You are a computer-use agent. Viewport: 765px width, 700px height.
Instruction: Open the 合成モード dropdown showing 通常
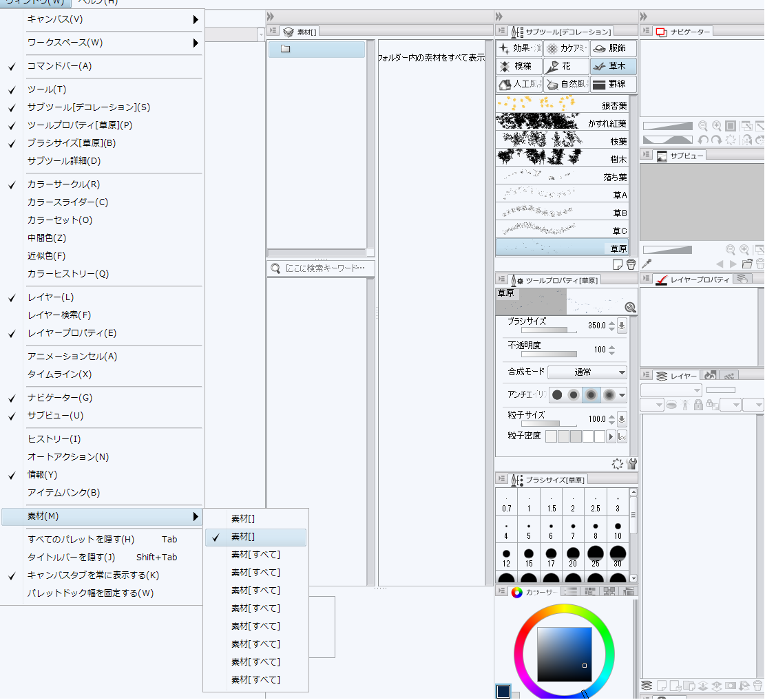coord(587,372)
